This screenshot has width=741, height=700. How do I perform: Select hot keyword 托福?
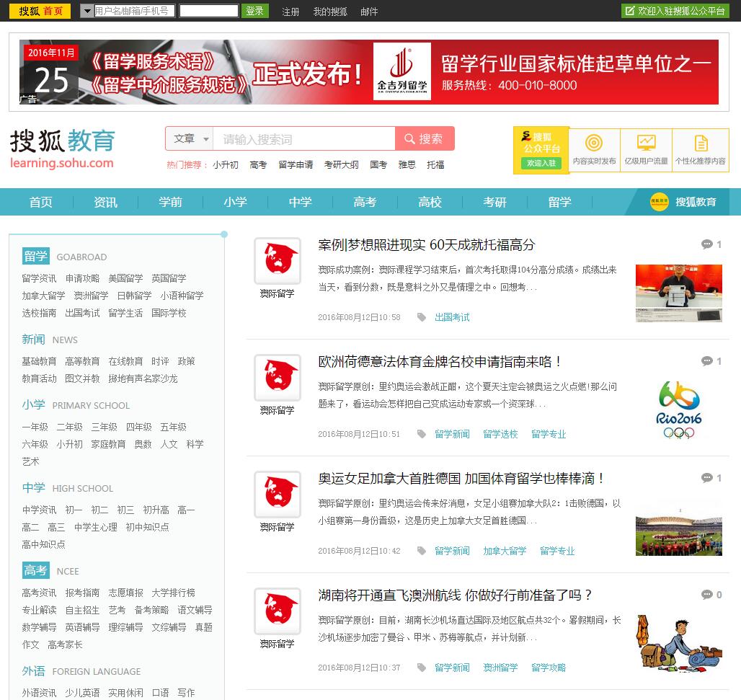click(x=435, y=164)
